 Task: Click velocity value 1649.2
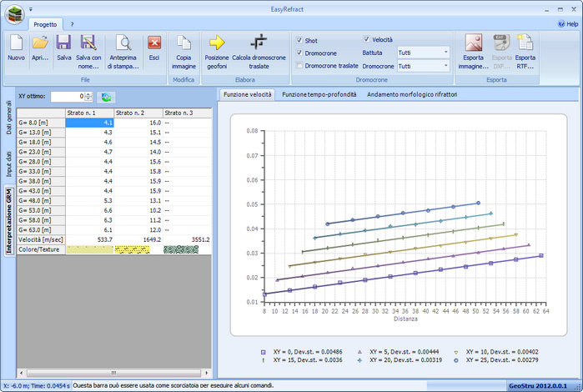tap(138, 240)
